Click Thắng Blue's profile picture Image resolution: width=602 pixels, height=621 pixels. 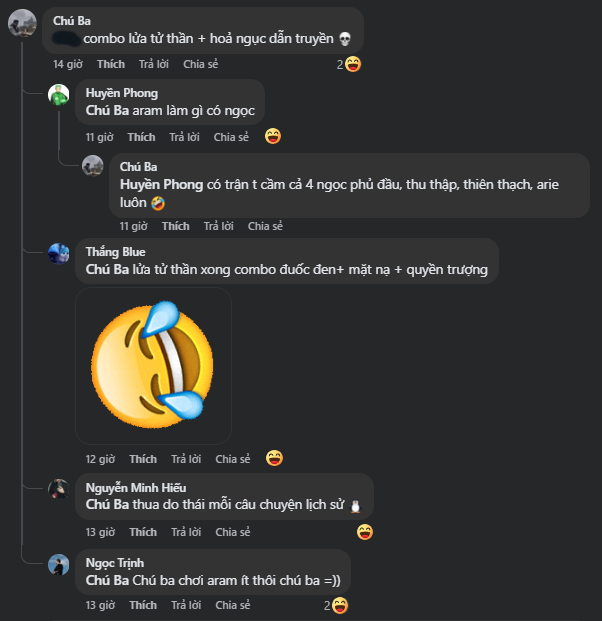[x=59, y=253]
